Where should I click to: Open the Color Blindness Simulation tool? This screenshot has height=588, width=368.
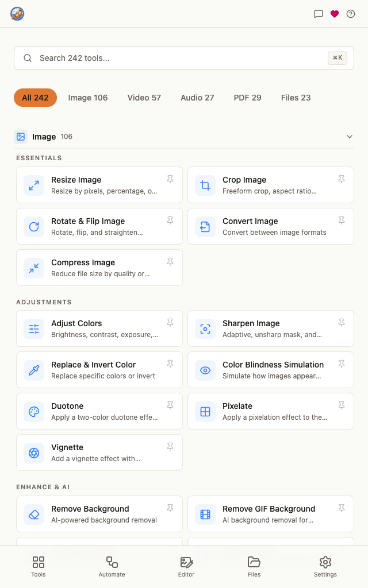point(271,370)
